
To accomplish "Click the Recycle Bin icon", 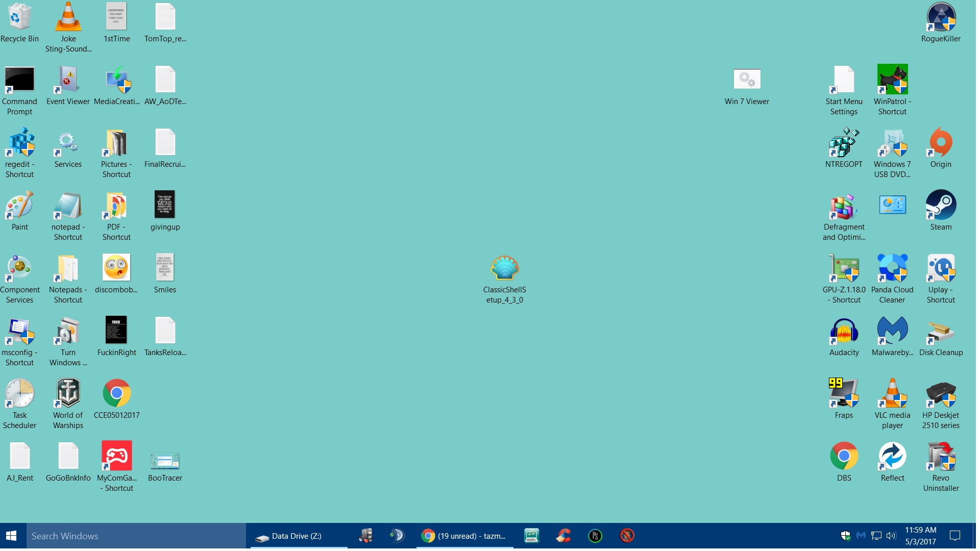I will pos(19,17).
